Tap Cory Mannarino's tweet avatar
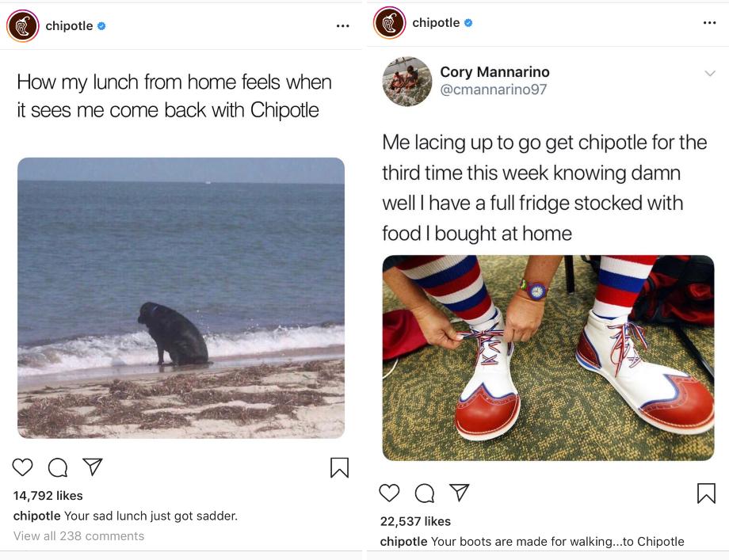 click(406, 81)
